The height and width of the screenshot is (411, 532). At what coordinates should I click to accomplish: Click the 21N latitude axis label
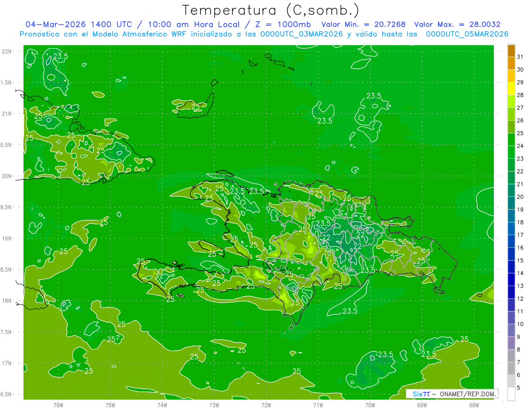coord(7,114)
